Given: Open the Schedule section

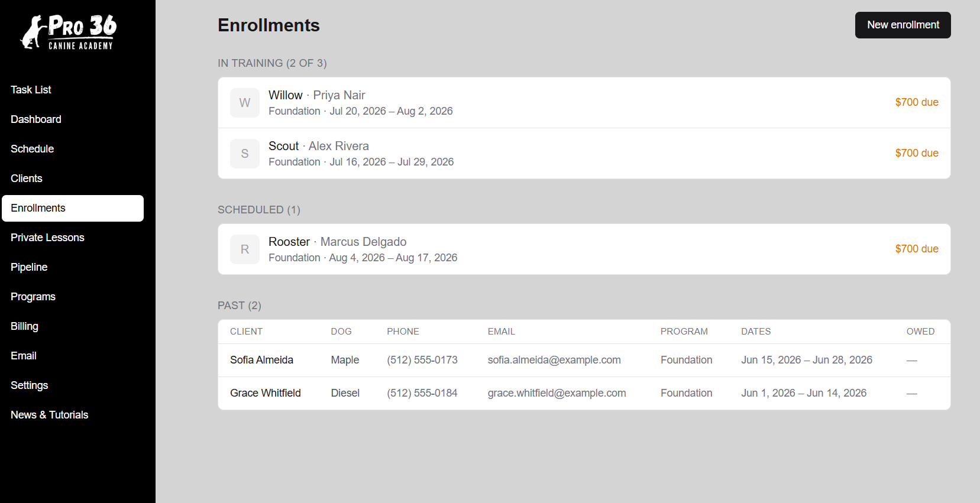Looking at the screenshot, I should [73, 149].
